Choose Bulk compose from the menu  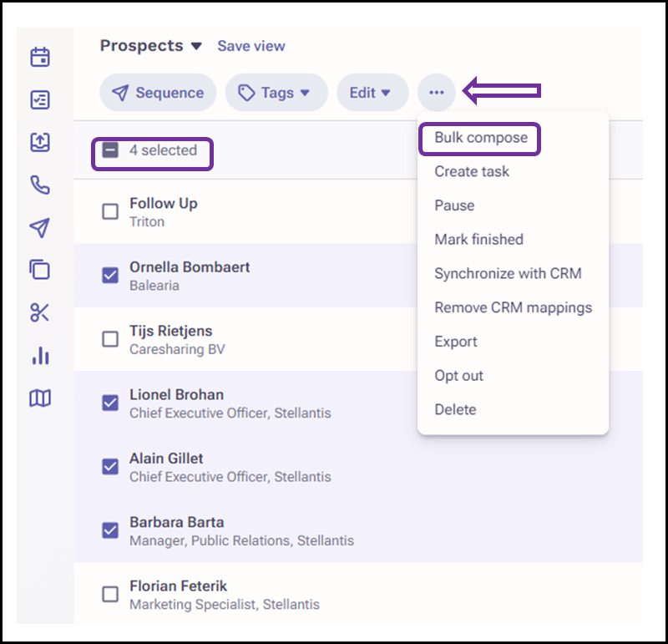click(481, 138)
